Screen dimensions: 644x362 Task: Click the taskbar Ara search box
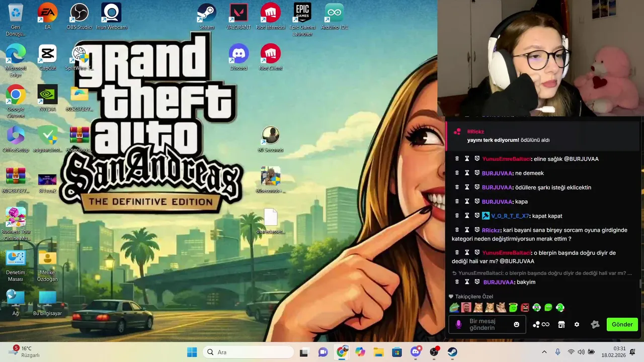pyautogui.click(x=249, y=352)
